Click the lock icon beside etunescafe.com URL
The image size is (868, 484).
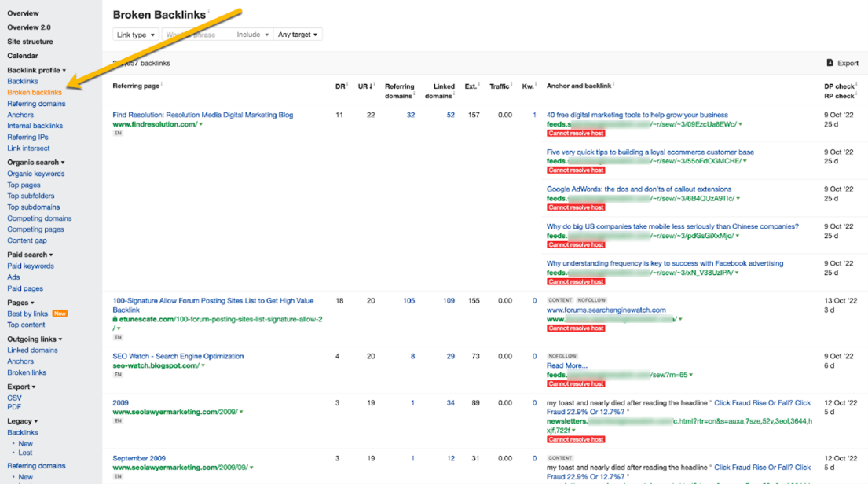coord(115,320)
